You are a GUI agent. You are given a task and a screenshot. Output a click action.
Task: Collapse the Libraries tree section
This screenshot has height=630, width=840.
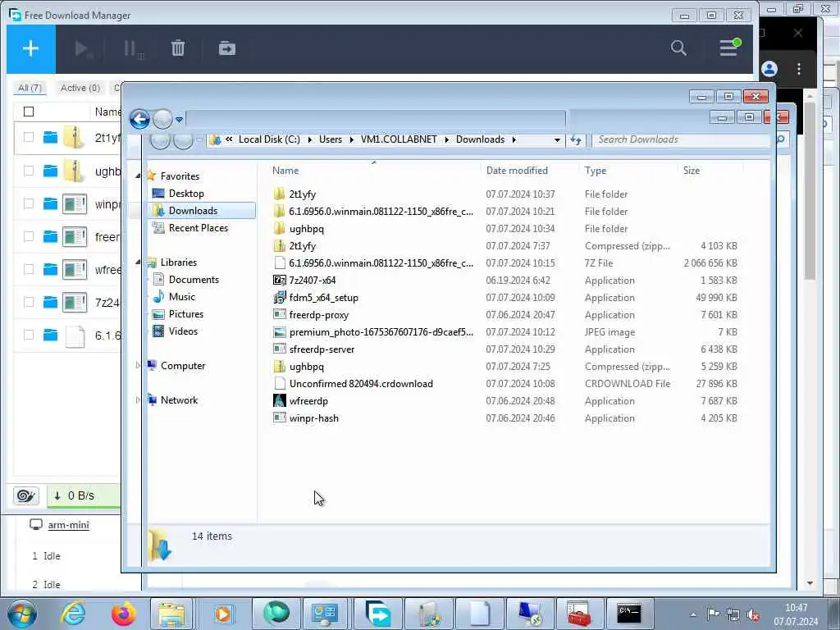coord(138,262)
